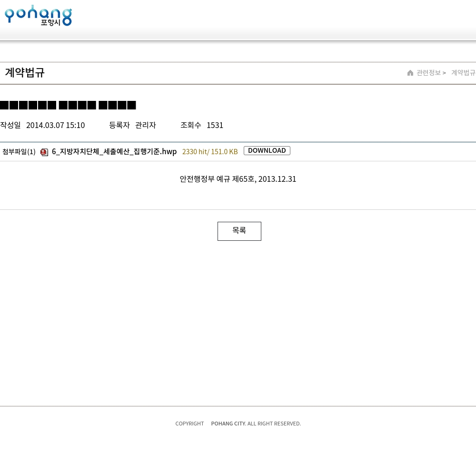Click the 작성일 label
Image resolution: width=476 pixels, height=454 pixels.
click(x=10, y=125)
